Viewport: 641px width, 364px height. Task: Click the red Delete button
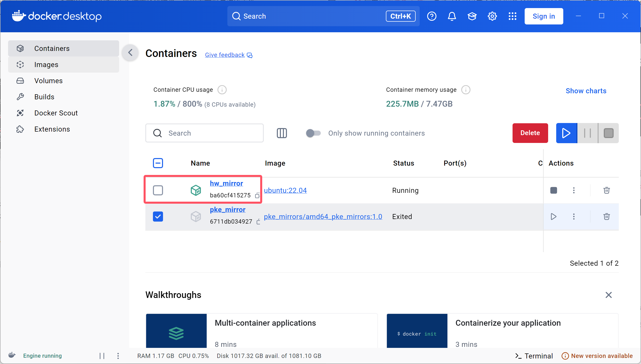coord(530,133)
